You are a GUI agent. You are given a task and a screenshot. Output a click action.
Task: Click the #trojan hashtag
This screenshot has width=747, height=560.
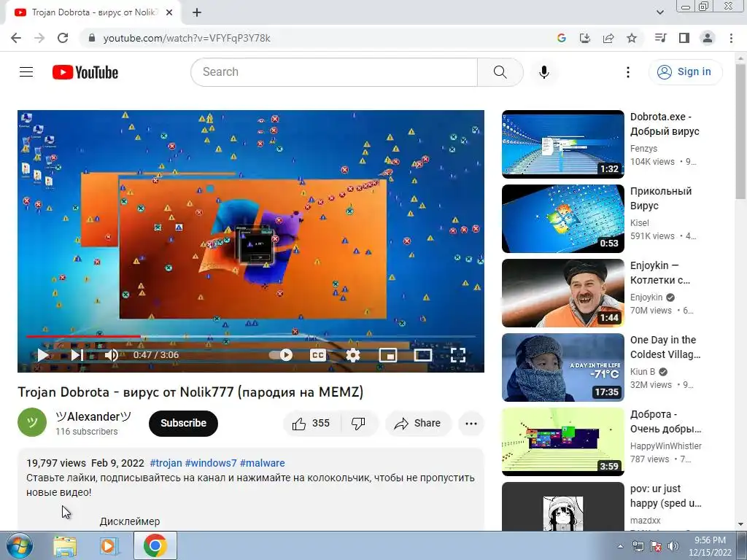coord(166,463)
